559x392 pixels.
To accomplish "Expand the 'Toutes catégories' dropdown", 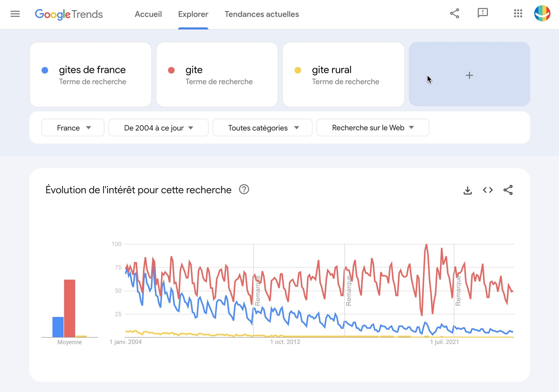I will [x=262, y=128].
